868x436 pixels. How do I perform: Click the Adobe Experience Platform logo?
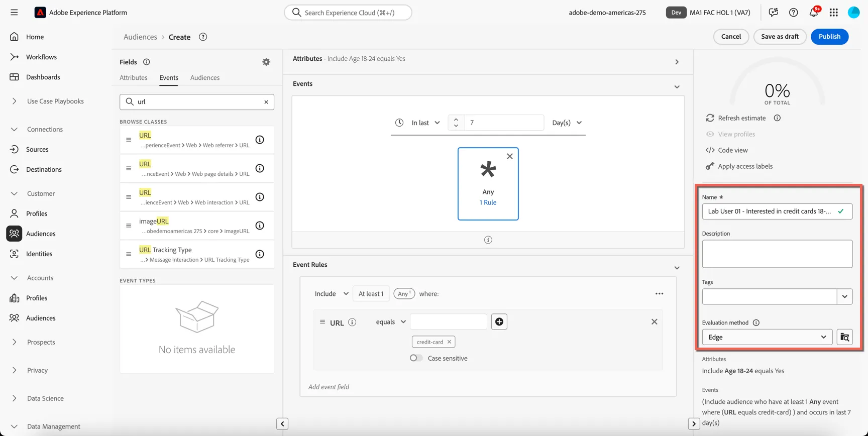(x=40, y=13)
